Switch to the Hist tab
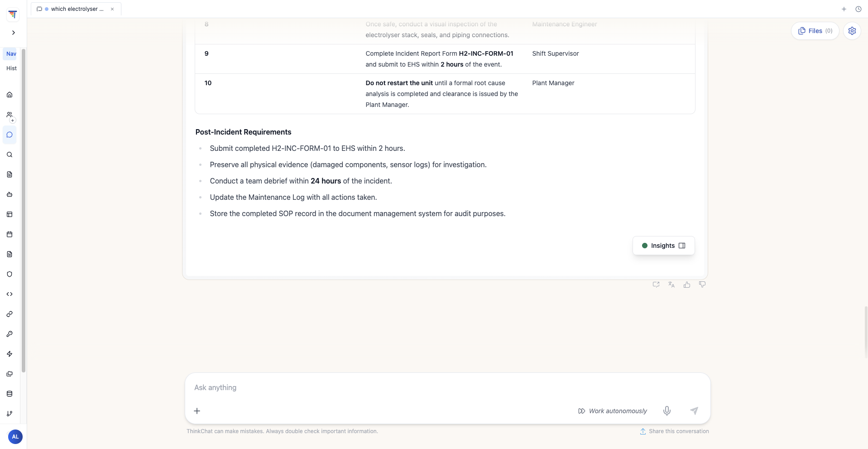Screen dimensions: 868x449 tap(11, 68)
